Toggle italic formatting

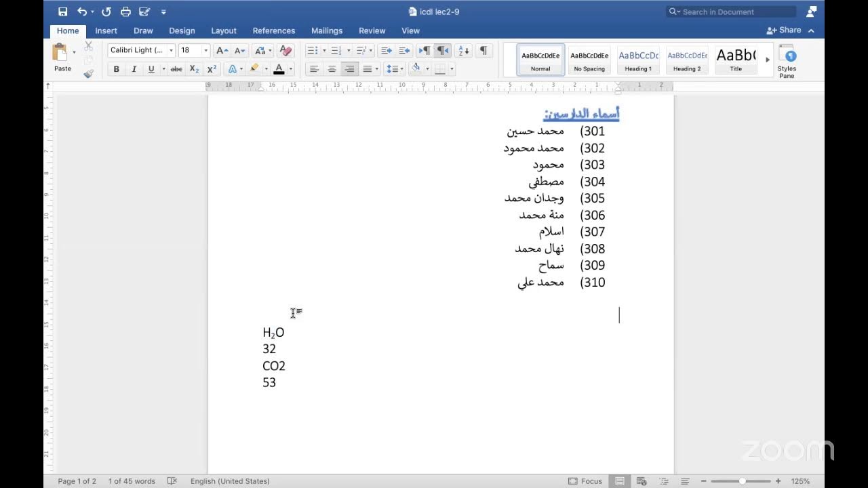pyautogui.click(x=134, y=69)
